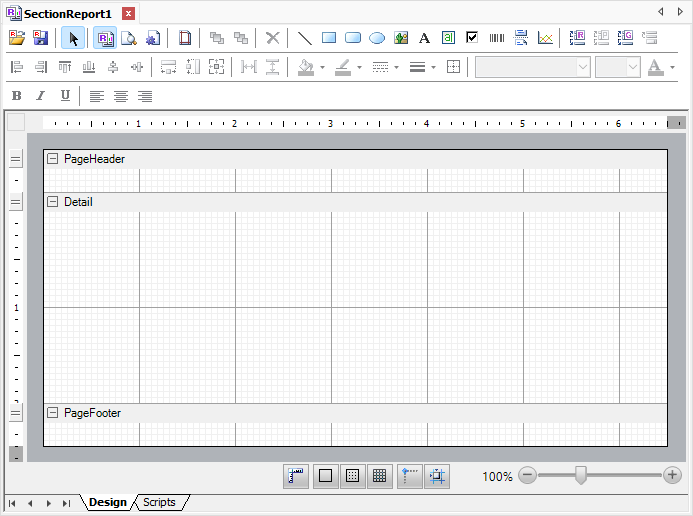
Task: Open the borders dialog icon
Action: coord(453,67)
